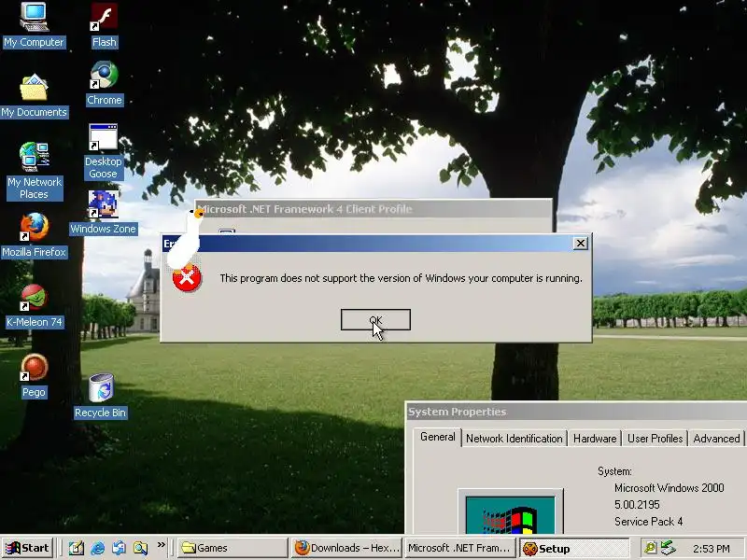Expand the quick launch overflow chevron
Viewport: 747px width, 560px height.
162,544
